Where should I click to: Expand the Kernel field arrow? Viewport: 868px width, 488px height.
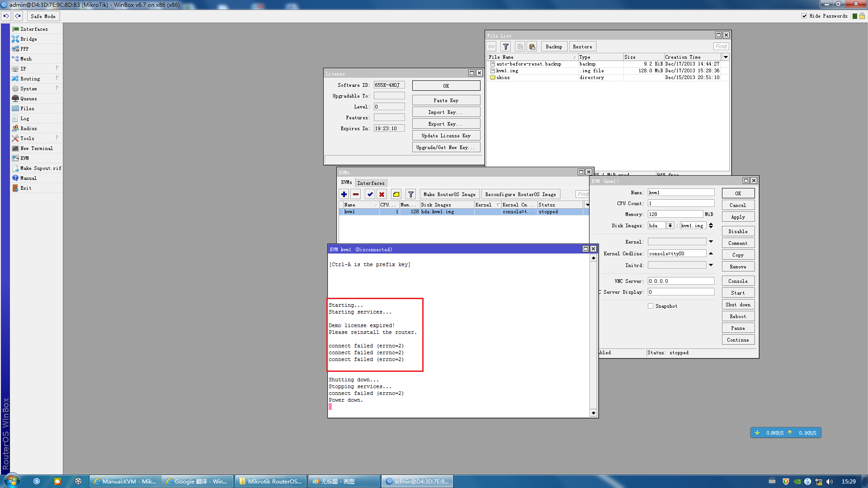[711, 242]
